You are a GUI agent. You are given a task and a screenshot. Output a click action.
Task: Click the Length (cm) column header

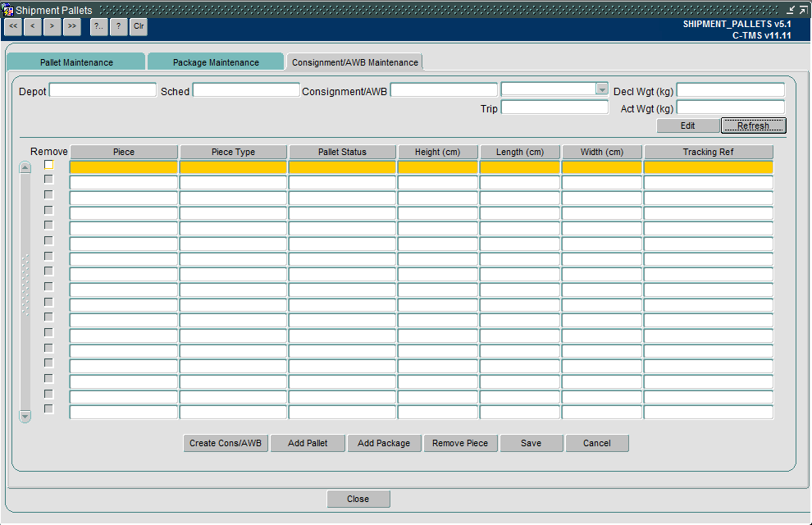tap(520, 152)
